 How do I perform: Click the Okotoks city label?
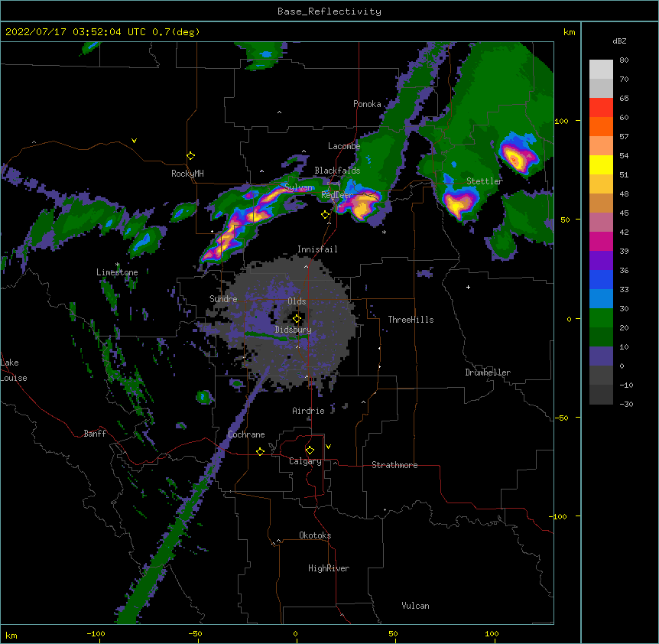point(315,535)
